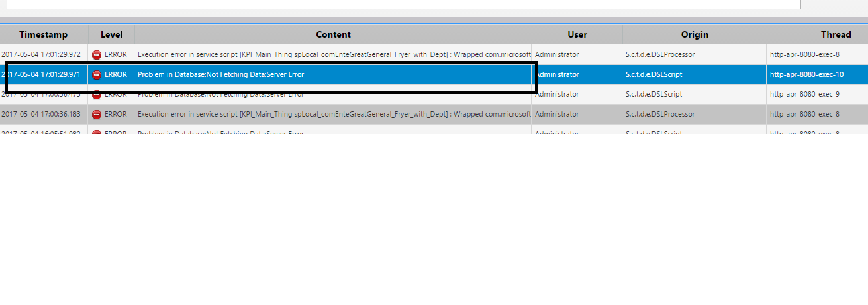Click the ERROR level label in highlighted row

(116, 74)
